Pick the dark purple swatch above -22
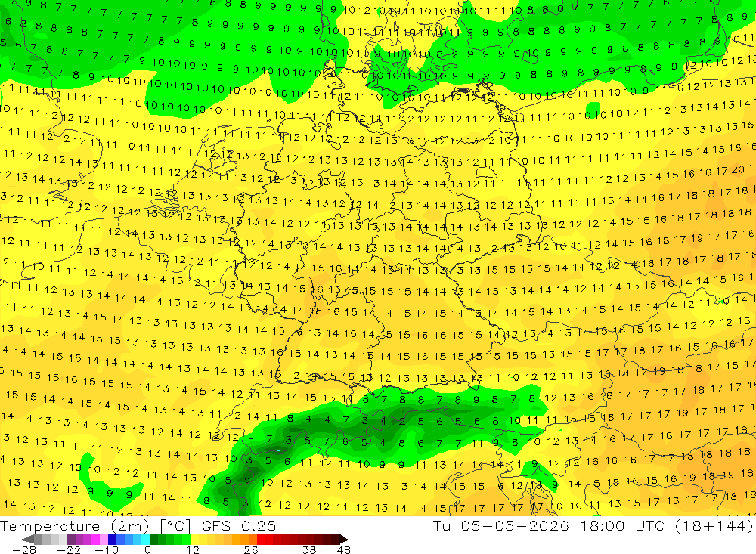This screenshot has height=554, width=756. click(71, 539)
